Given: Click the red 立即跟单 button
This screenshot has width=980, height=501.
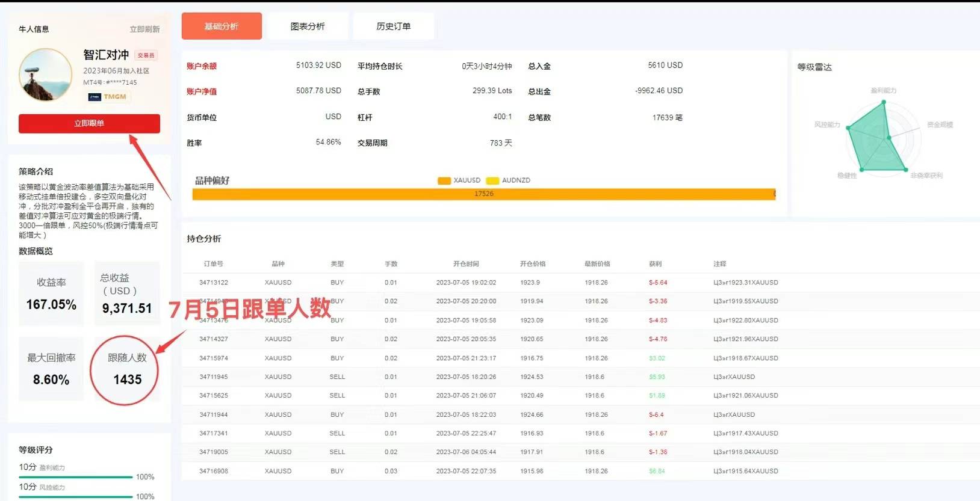Looking at the screenshot, I should point(89,123).
